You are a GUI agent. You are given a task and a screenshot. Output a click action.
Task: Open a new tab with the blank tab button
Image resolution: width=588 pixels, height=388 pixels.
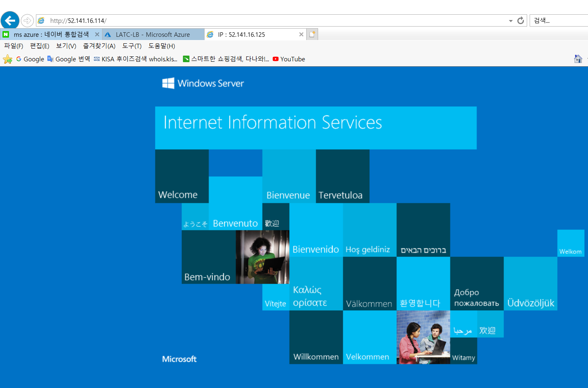(312, 34)
